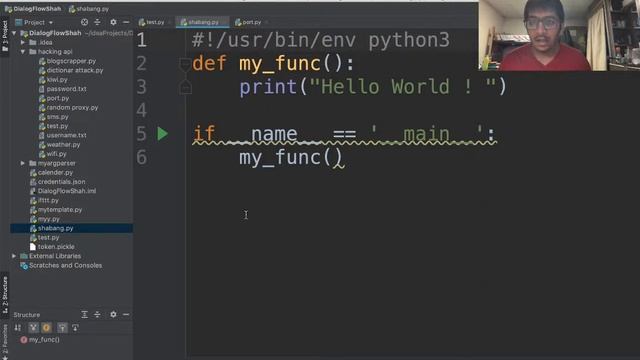Open the Z: Structure side tool tab
The image size is (640, 360).
click(5, 295)
